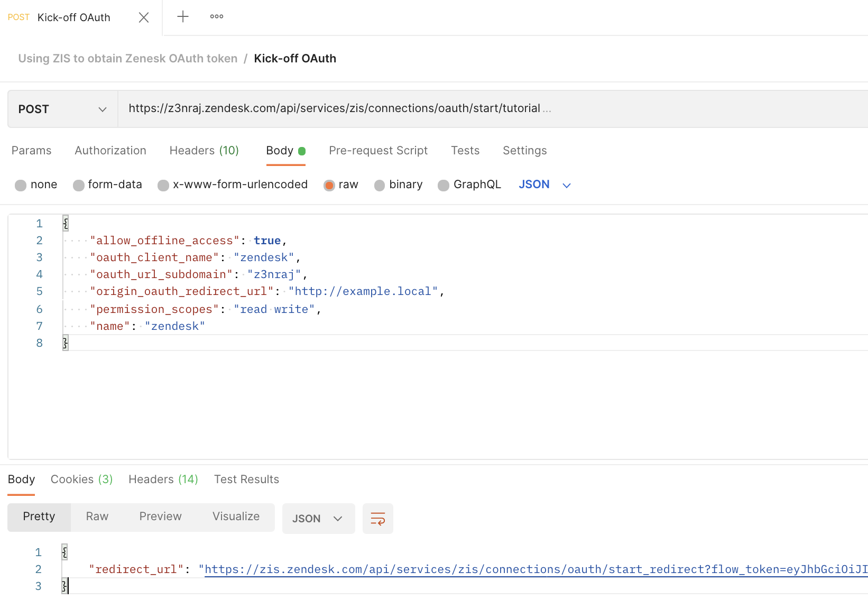The width and height of the screenshot is (868, 609).
Task: Click the allow_offline_access line in the body
Action: [x=188, y=241]
